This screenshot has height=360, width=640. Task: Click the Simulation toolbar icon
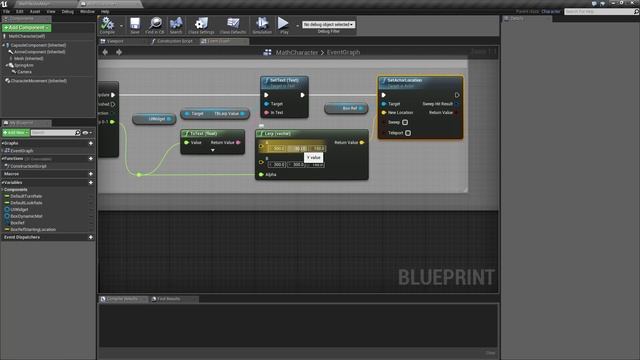[x=262, y=25]
